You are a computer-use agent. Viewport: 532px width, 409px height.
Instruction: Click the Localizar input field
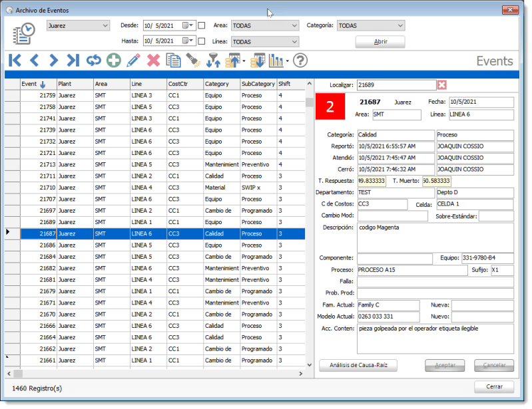coord(396,85)
